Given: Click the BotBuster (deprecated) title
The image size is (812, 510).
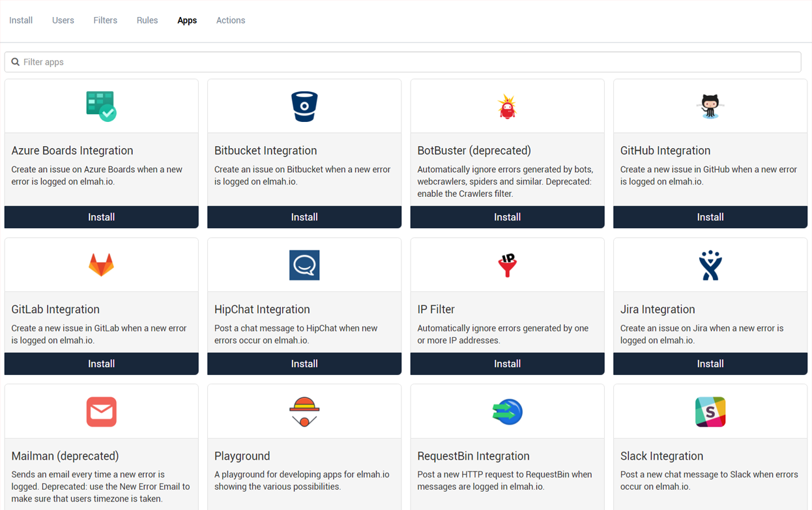Looking at the screenshot, I should click(474, 151).
